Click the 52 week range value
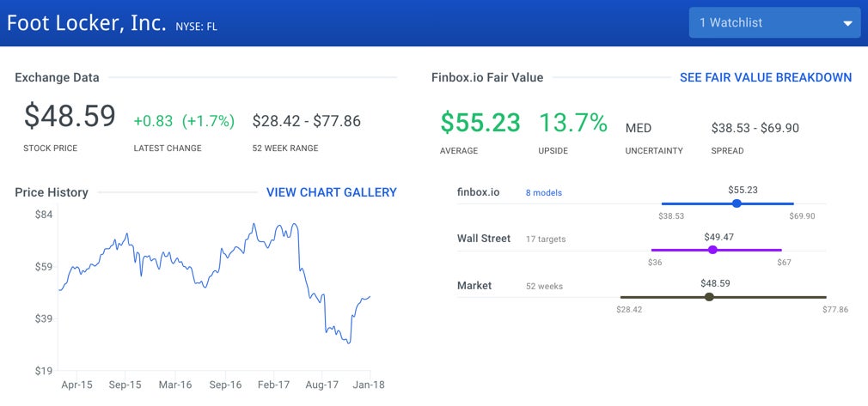 pyautogui.click(x=306, y=121)
